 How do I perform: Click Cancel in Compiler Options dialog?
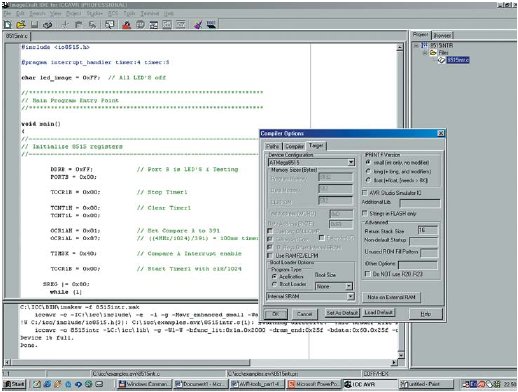(x=304, y=314)
